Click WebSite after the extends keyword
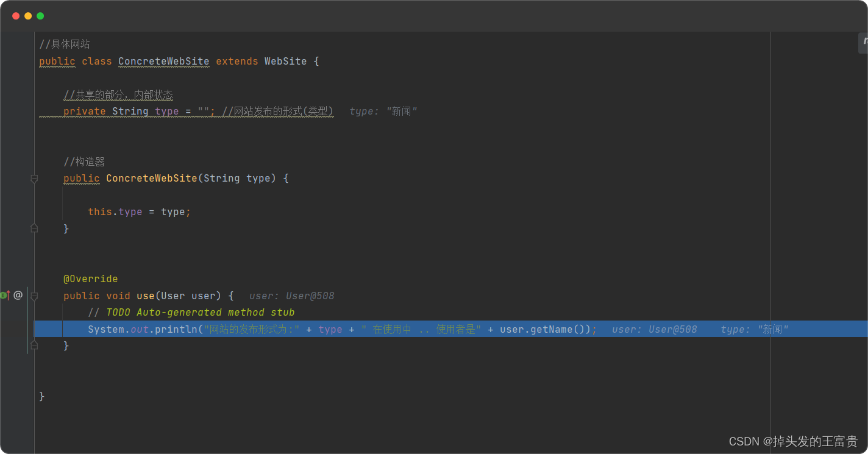Image resolution: width=868 pixels, height=454 pixels. [x=285, y=61]
